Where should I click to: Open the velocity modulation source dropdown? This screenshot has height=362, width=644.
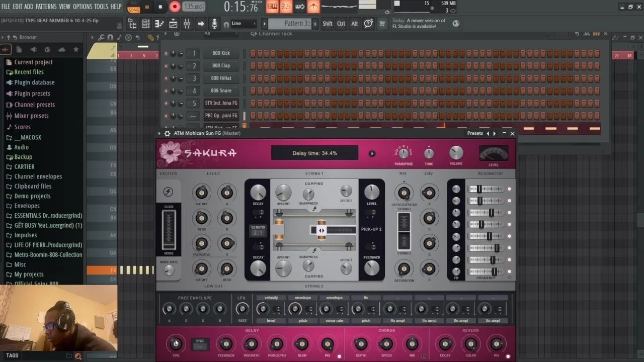point(271,298)
